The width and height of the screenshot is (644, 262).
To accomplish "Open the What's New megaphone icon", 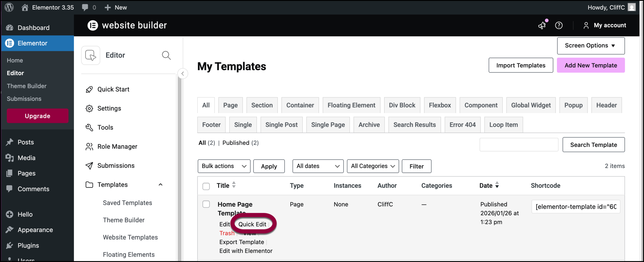I will (x=542, y=25).
